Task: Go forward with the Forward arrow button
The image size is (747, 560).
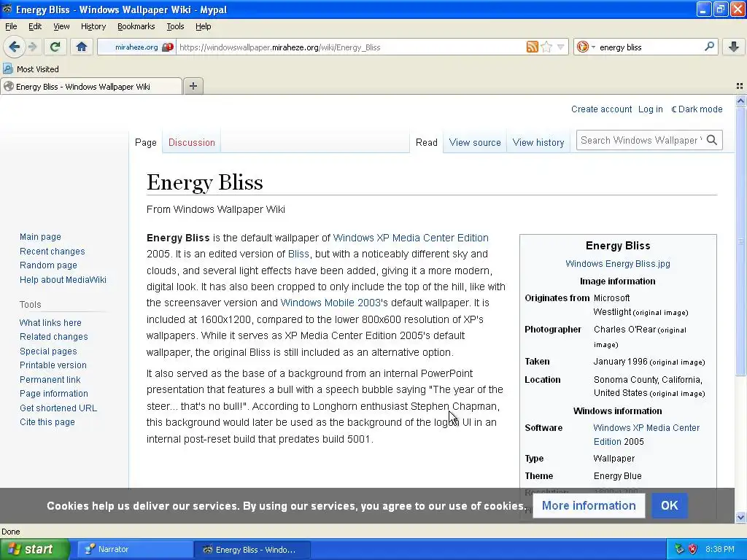Action: point(32,47)
